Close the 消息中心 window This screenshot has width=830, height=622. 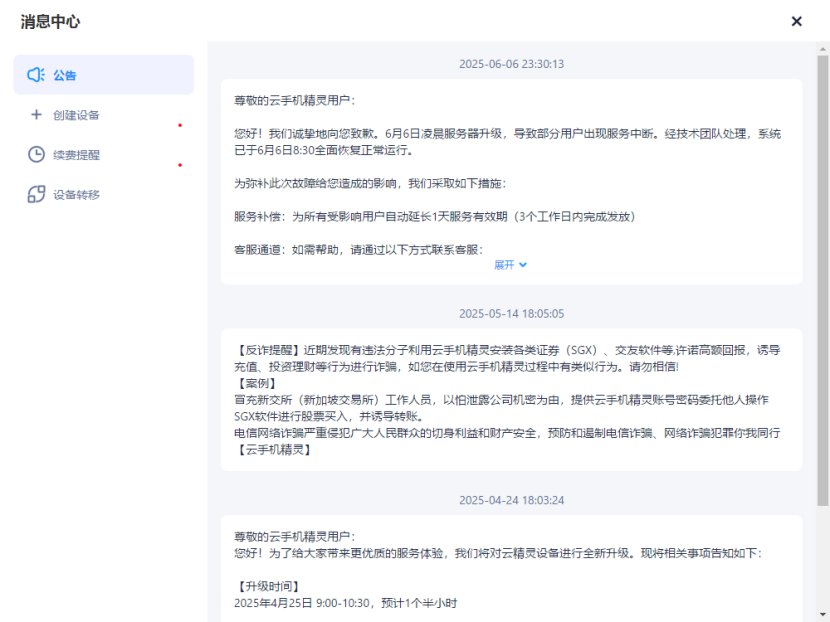click(x=796, y=21)
